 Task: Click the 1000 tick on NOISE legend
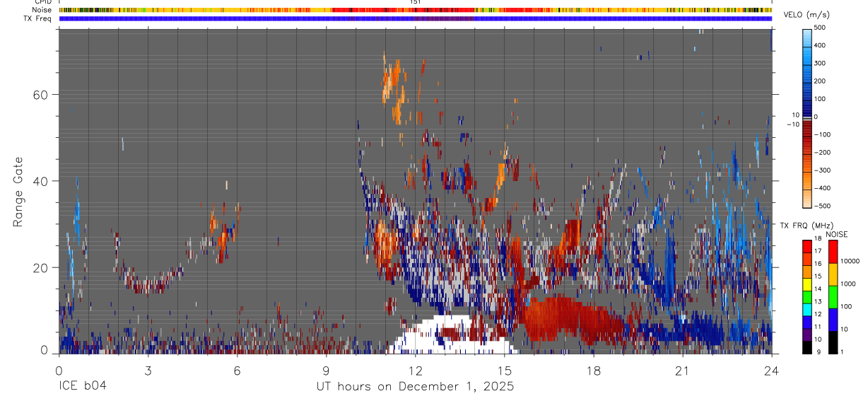point(848,284)
